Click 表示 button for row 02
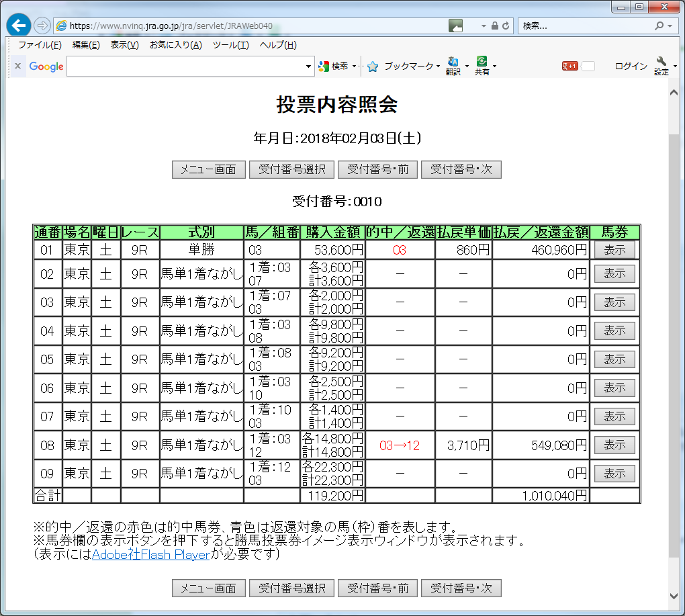The height and width of the screenshot is (616, 685). (x=614, y=274)
